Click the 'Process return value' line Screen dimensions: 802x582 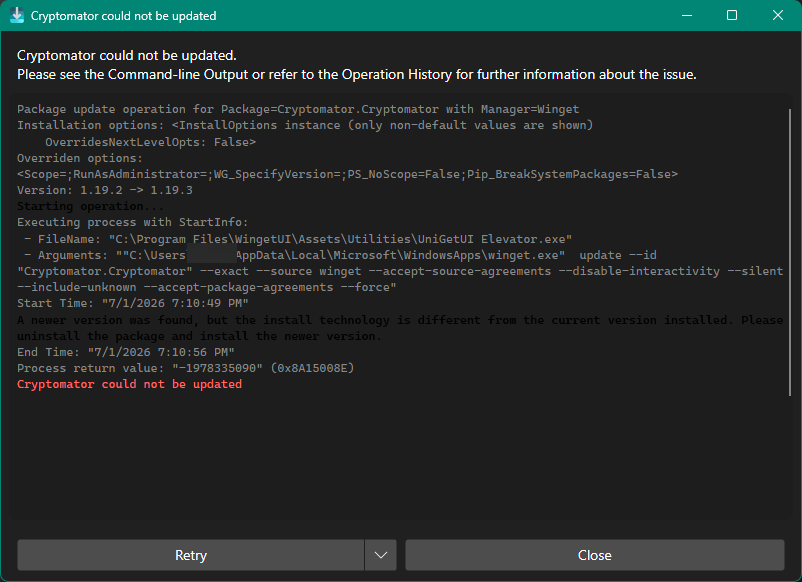pos(185,368)
